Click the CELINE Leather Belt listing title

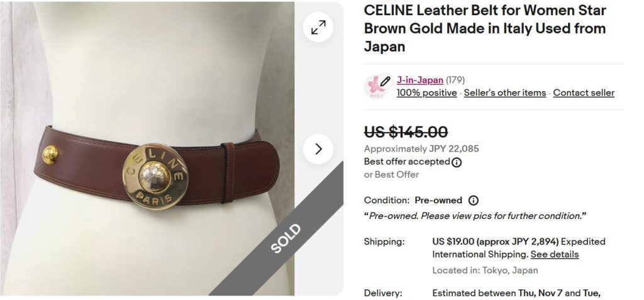click(485, 28)
